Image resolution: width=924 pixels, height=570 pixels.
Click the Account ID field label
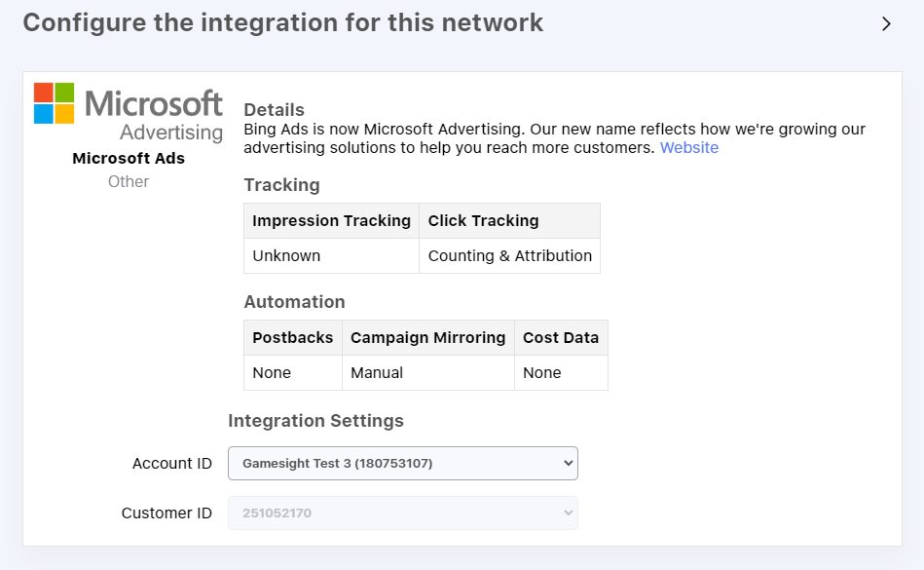pyautogui.click(x=171, y=464)
